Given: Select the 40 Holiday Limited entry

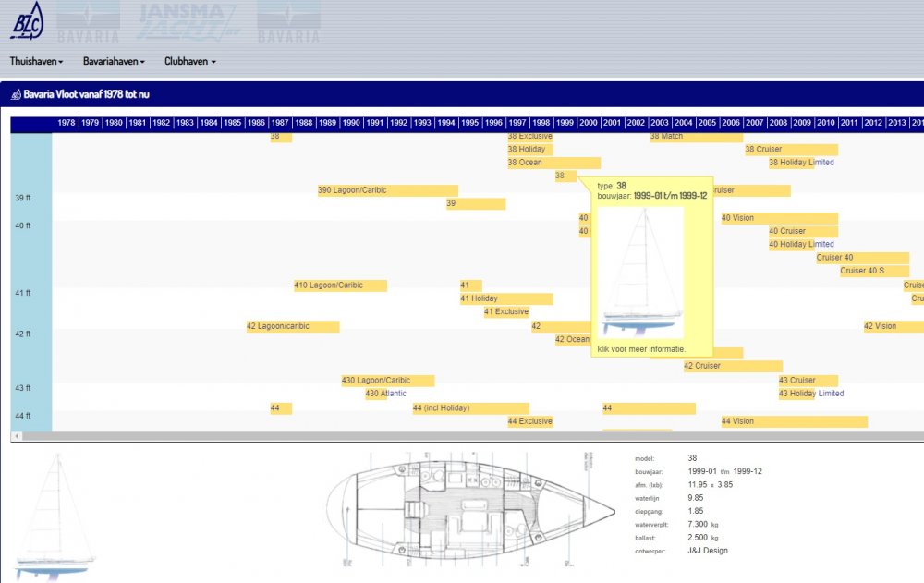Looking at the screenshot, I should 801,244.
